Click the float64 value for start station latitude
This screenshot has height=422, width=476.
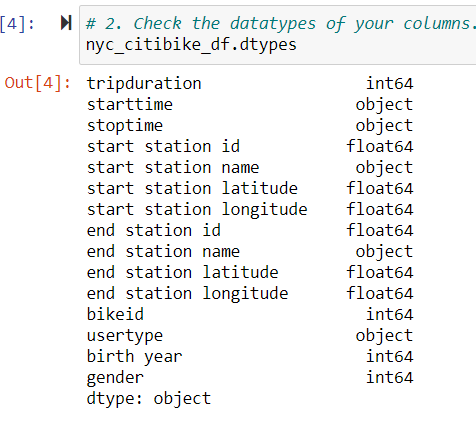[380, 188]
